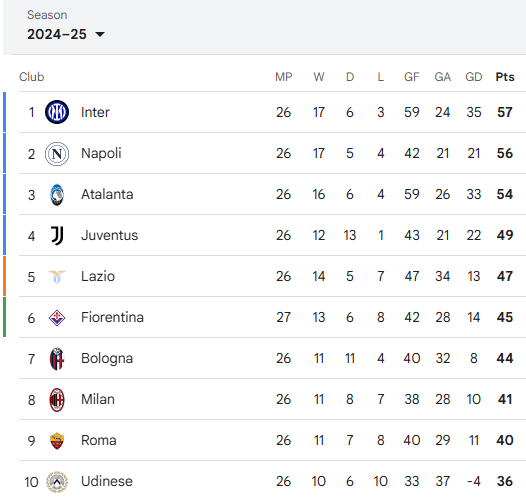The height and width of the screenshot is (500, 526).
Task: Click the Inter club crest icon
Action: [57, 112]
